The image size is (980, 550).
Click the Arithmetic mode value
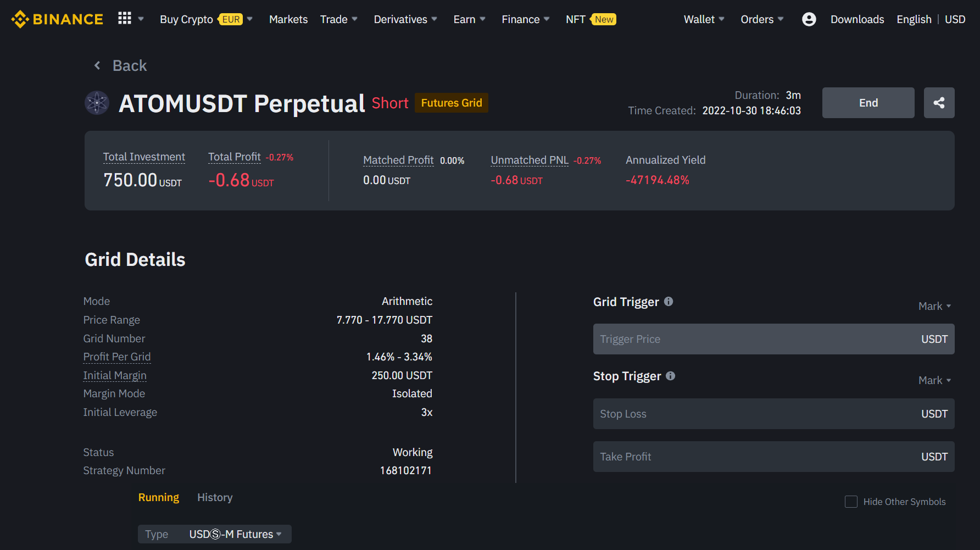click(x=407, y=301)
